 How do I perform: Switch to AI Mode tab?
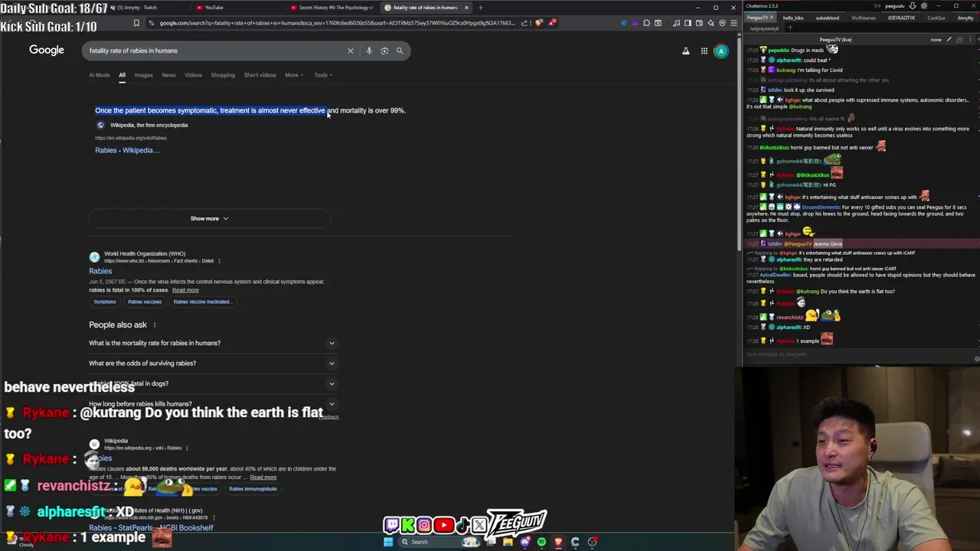100,75
